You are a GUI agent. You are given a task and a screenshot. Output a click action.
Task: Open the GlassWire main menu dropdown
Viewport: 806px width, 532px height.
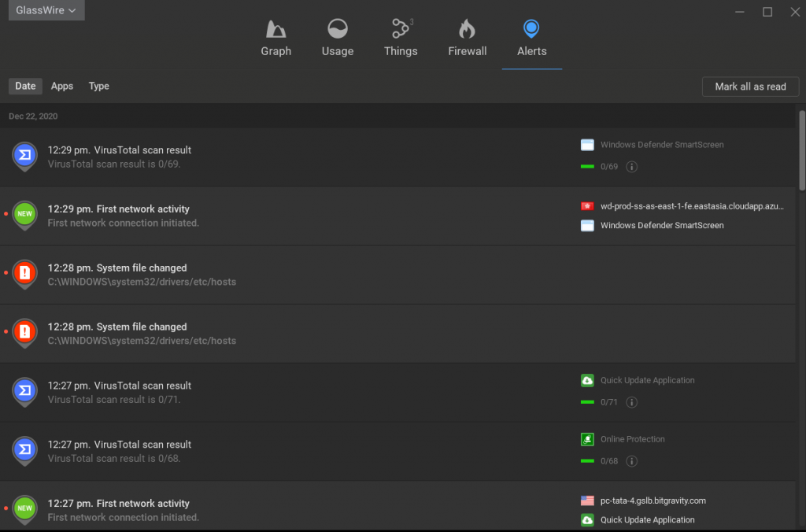(x=46, y=10)
